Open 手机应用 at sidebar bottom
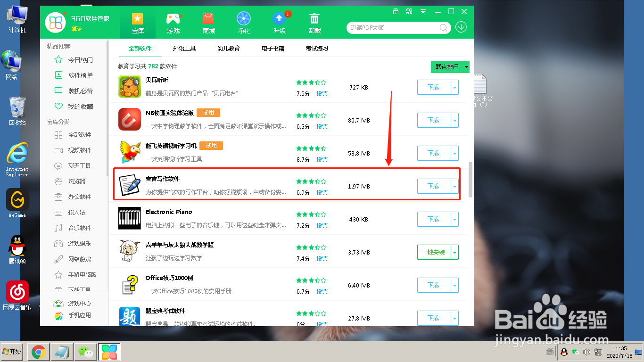This screenshot has height=362, width=644. pos(73,315)
